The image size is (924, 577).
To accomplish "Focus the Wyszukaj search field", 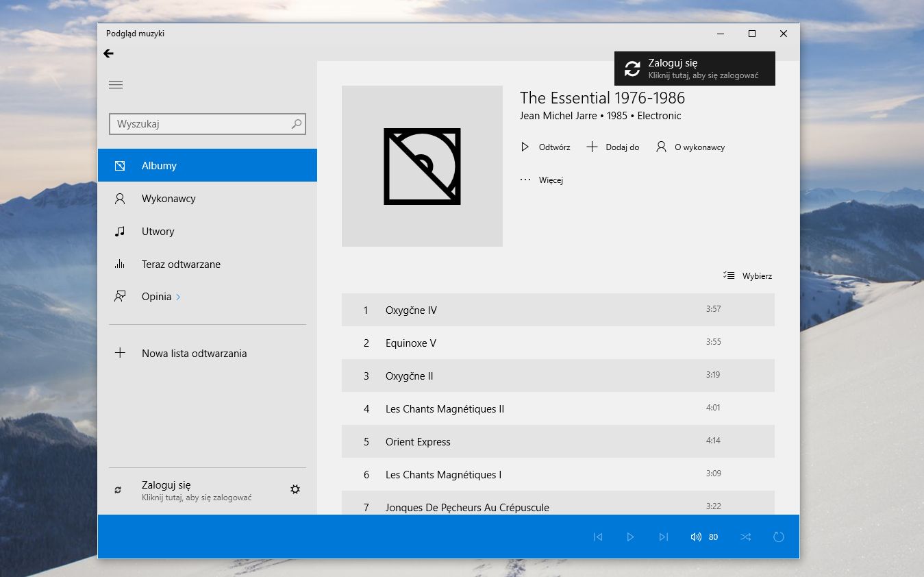I will 208,124.
